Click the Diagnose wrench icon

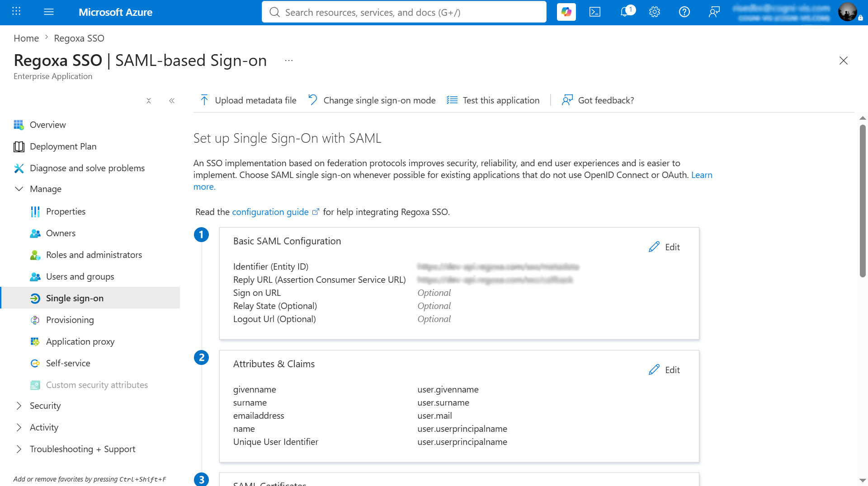tap(19, 168)
